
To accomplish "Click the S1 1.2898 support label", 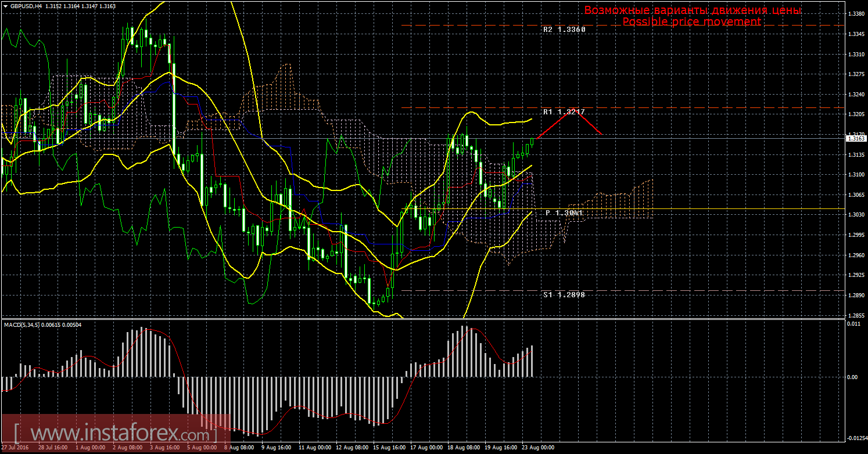I will [x=564, y=294].
